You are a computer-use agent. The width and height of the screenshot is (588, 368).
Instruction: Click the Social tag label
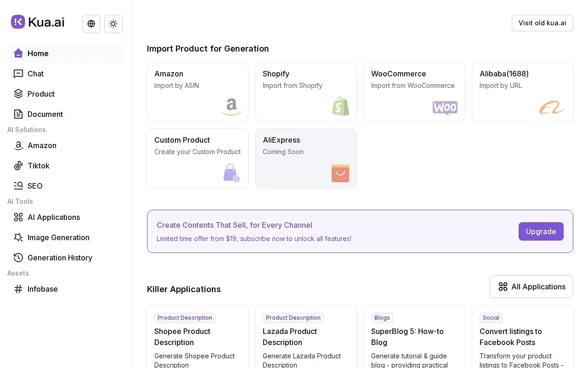(491, 318)
